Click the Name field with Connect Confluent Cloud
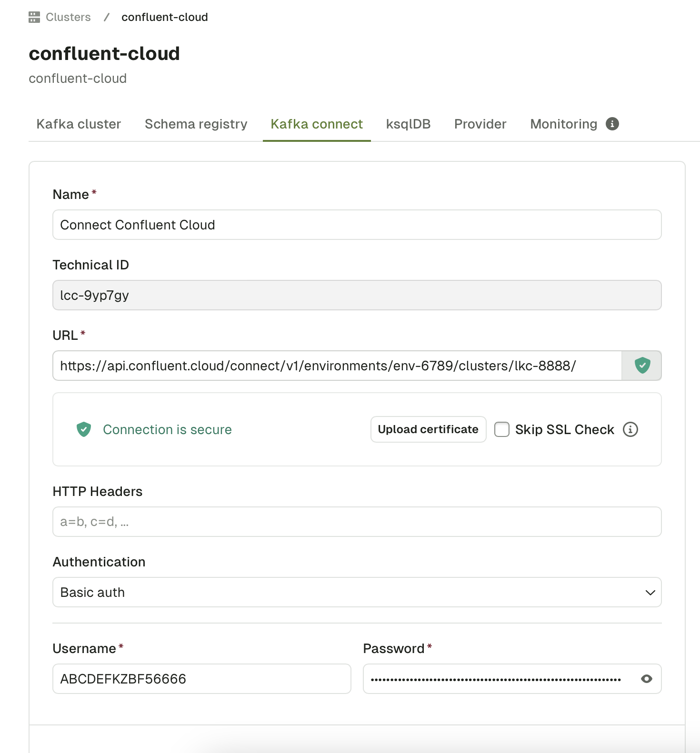 [357, 225]
